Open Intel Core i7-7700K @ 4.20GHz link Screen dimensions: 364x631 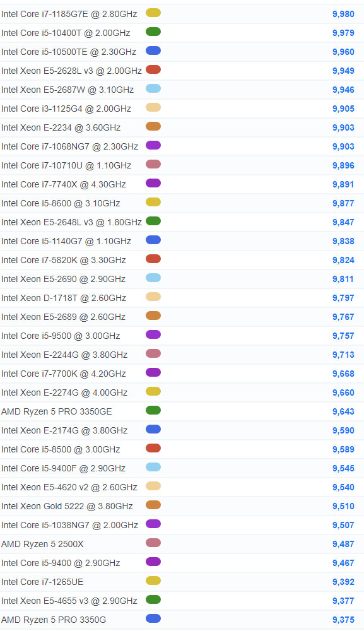point(64,374)
